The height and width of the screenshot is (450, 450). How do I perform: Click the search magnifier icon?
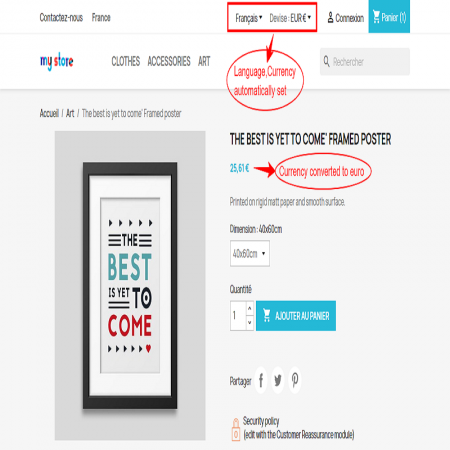326,61
